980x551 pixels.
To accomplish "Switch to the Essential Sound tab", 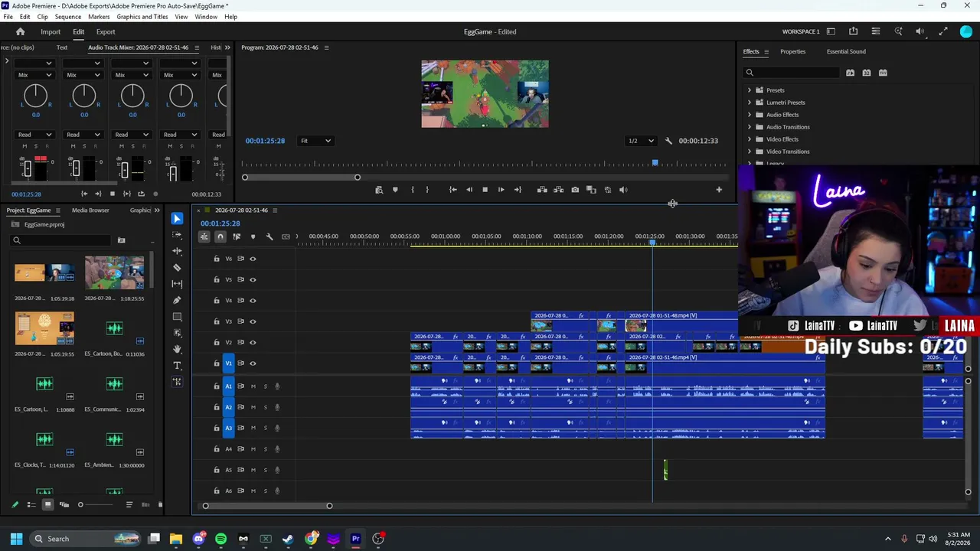I will (x=846, y=51).
